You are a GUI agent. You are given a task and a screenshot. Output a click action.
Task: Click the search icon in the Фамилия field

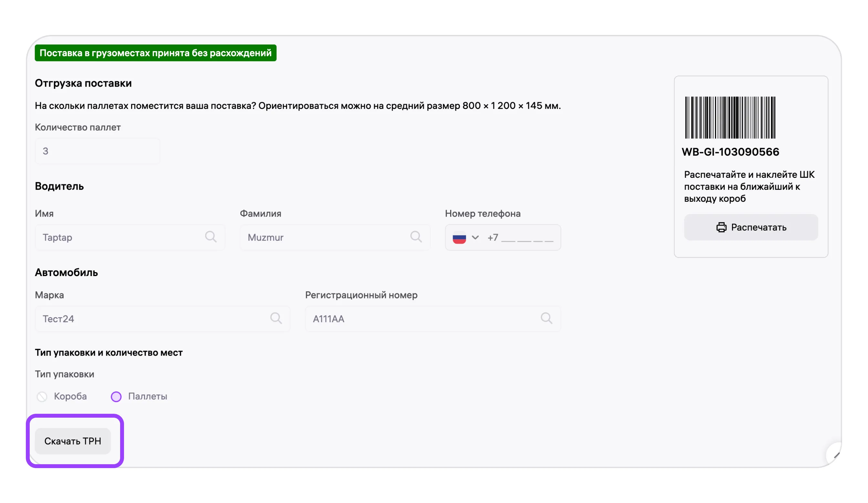pos(416,237)
